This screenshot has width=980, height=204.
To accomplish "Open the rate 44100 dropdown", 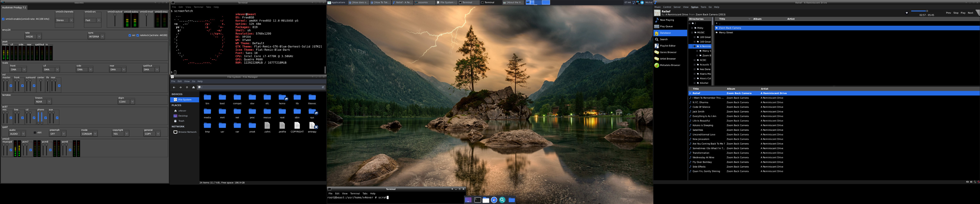I will (x=33, y=36).
